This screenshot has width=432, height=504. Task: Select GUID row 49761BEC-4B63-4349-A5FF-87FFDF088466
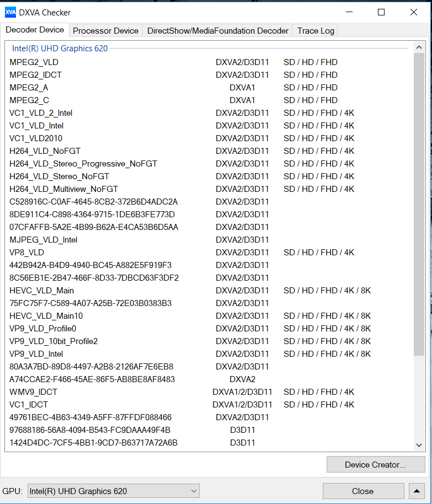[x=209, y=417]
